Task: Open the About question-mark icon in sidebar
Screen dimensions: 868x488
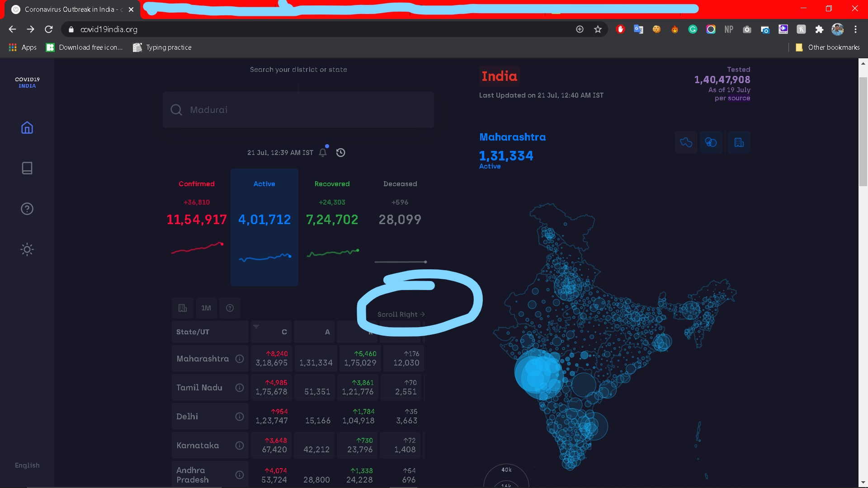Action: coord(27,209)
